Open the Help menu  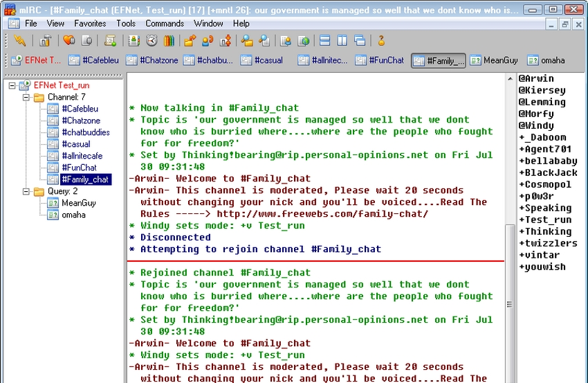tap(241, 24)
